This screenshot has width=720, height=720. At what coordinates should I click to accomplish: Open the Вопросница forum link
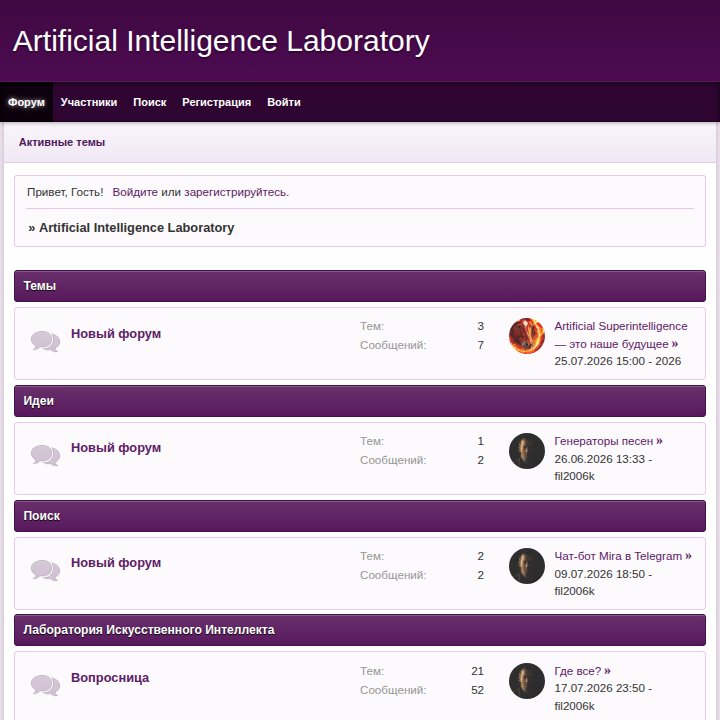[x=110, y=678]
